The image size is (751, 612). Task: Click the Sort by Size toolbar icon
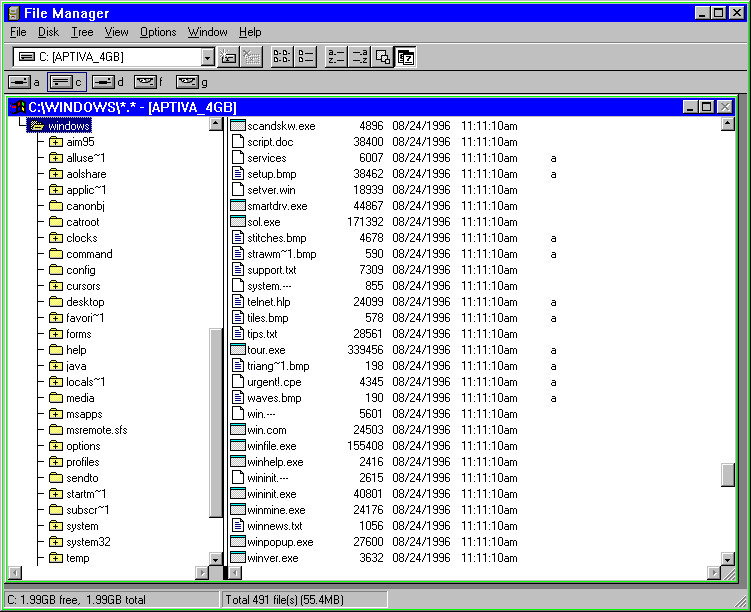[382, 58]
